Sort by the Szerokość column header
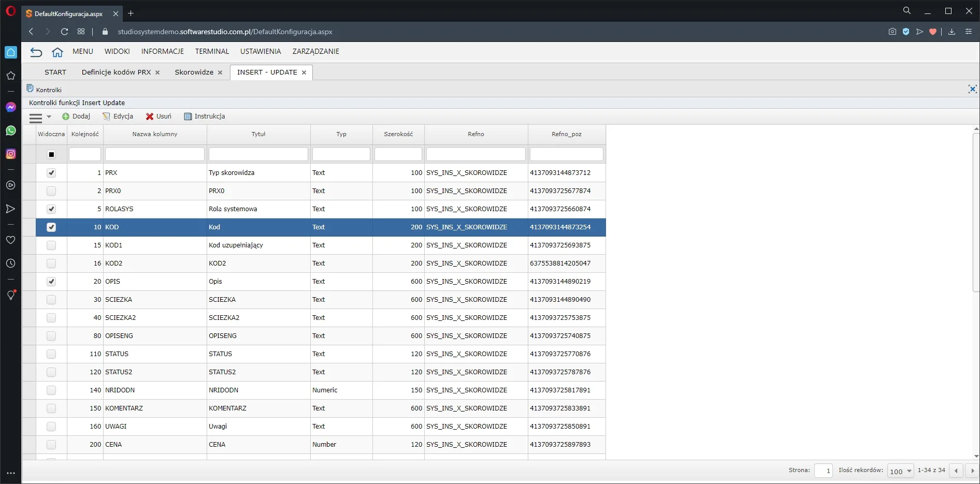The height and width of the screenshot is (484, 980). 398,134
